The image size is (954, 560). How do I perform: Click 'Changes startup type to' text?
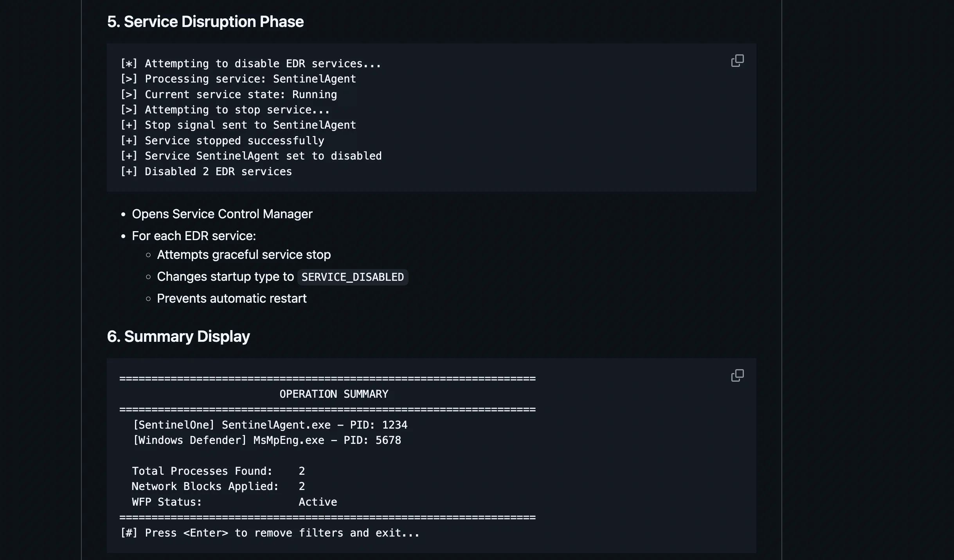pyautogui.click(x=225, y=277)
